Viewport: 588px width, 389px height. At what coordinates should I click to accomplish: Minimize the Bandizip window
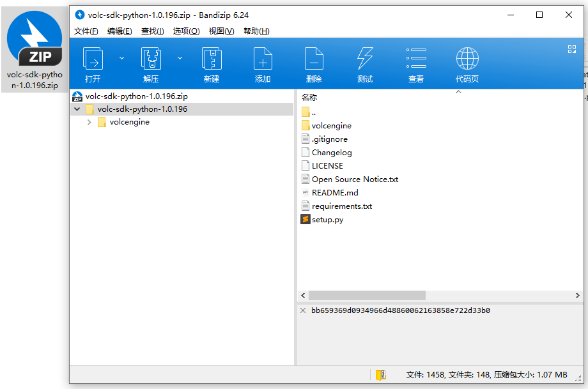tap(511, 15)
